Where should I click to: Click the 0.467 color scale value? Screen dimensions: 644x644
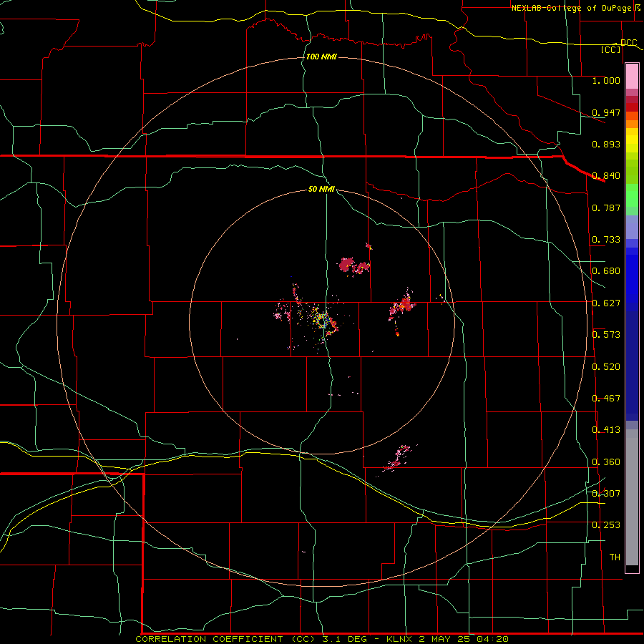coord(606,399)
